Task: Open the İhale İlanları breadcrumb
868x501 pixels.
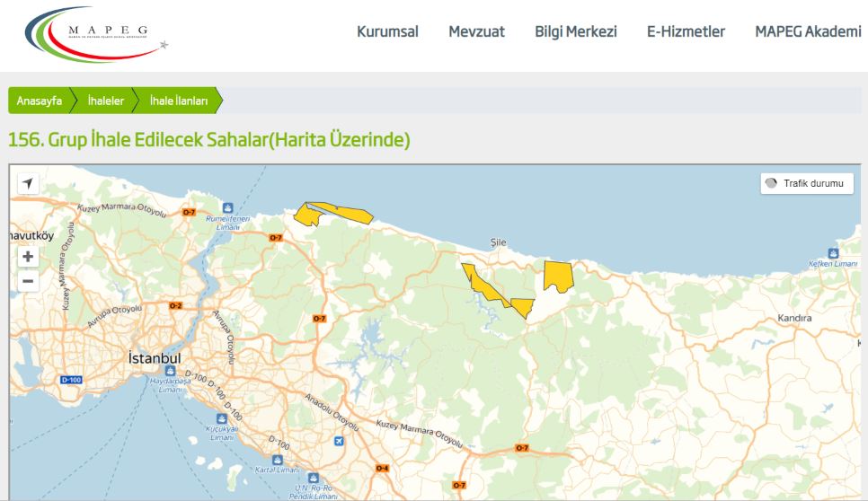Action: (x=178, y=101)
